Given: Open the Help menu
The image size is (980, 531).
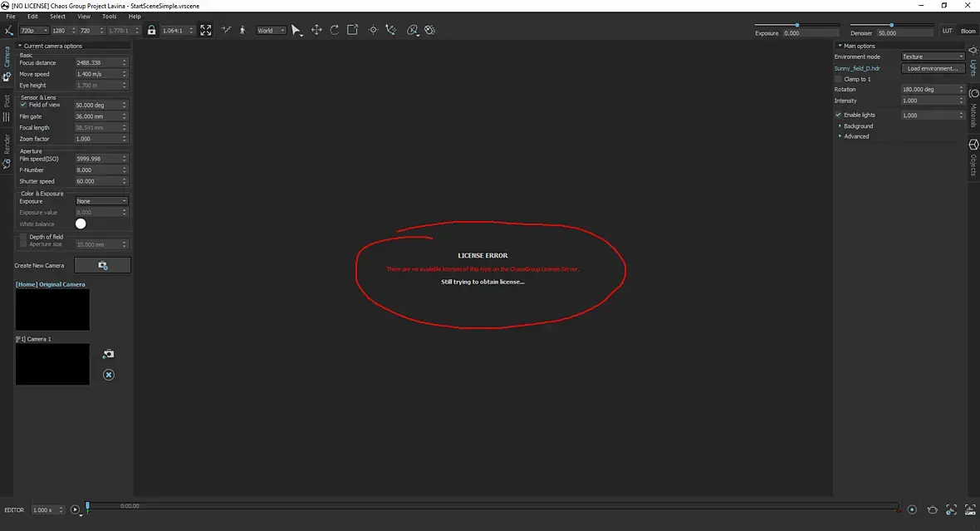Looking at the screenshot, I should click(135, 17).
